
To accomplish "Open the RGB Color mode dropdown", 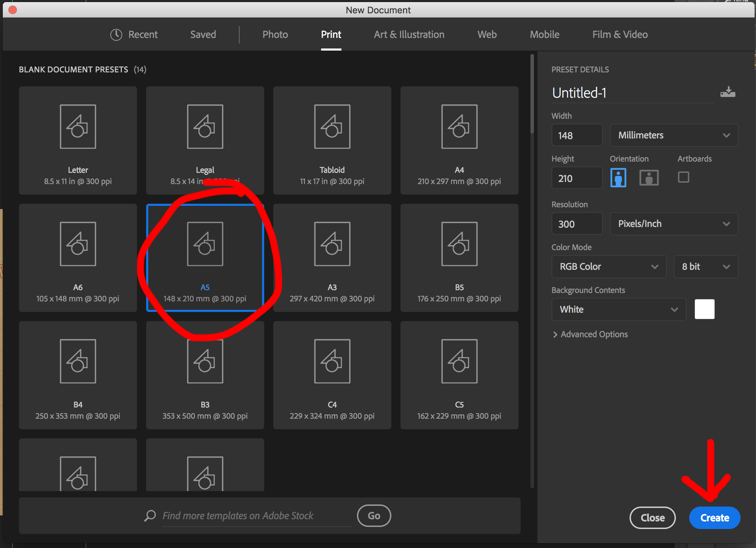I will pyautogui.click(x=608, y=266).
